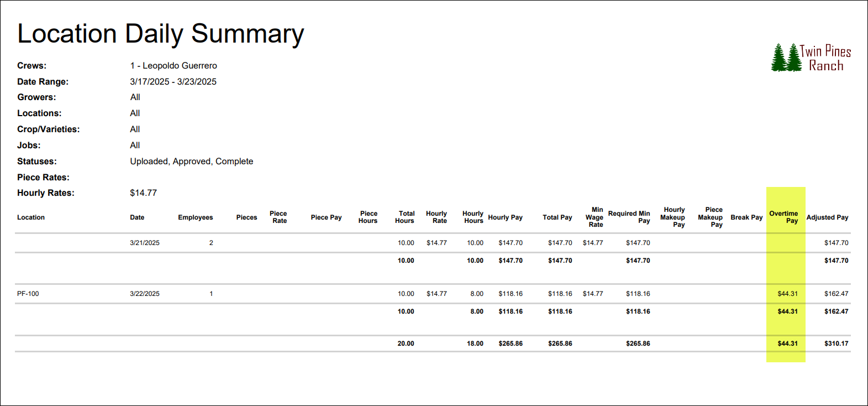Select the Location column header
This screenshot has height=406, width=868.
[x=31, y=217]
